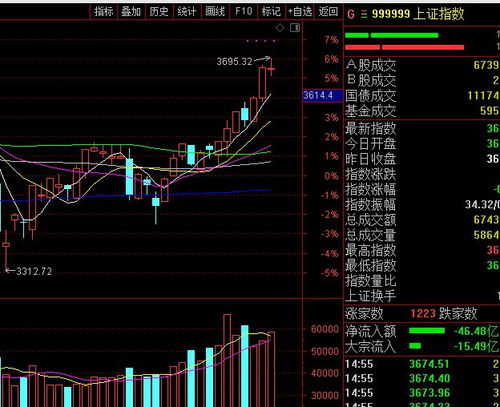Activate the 画线 drawing tool
The image size is (500, 407).
[215, 12]
